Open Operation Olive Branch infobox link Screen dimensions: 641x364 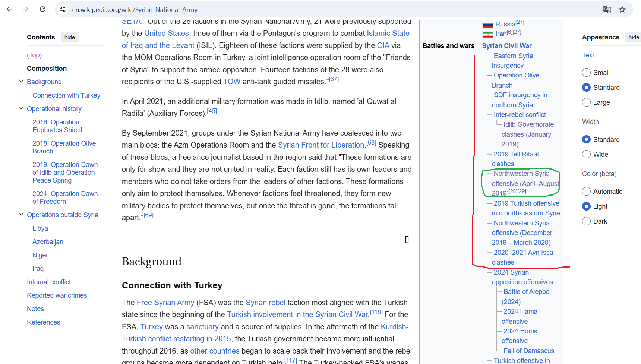click(x=515, y=80)
